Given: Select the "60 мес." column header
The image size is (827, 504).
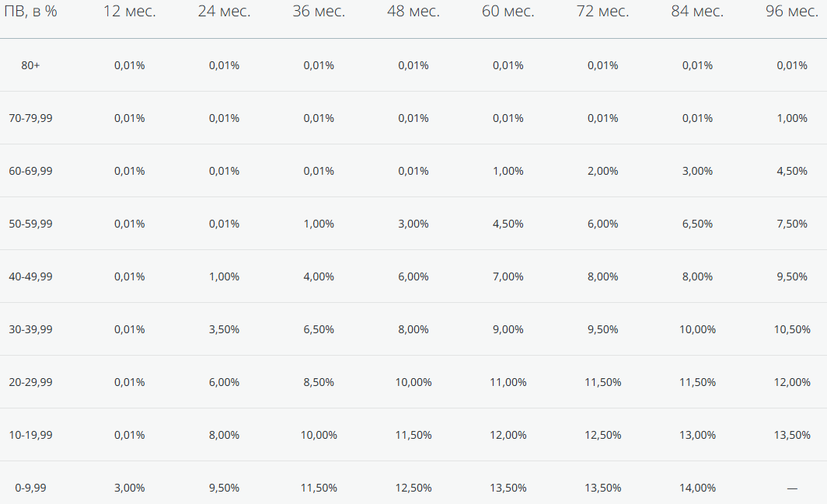Looking at the screenshot, I should pyautogui.click(x=508, y=12).
